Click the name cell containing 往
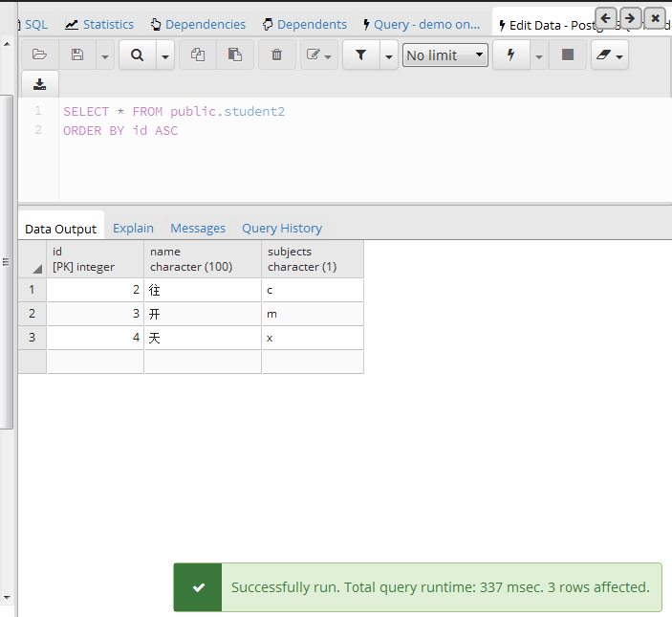Viewport: 672px width, 617px height. (203, 290)
